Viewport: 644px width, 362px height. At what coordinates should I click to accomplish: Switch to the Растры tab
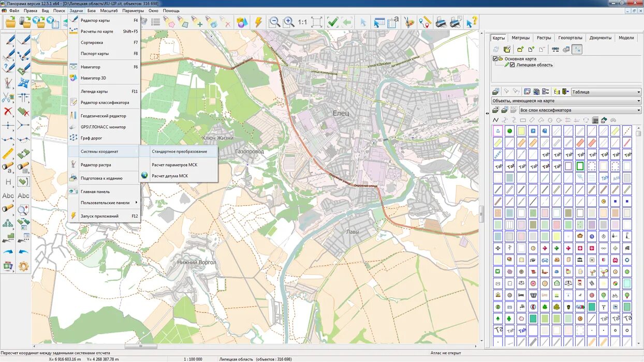[544, 38]
